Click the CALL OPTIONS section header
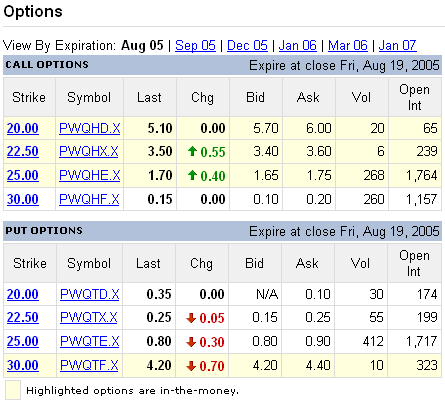The height and width of the screenshot is (403, 445). (x=47, y=65)
